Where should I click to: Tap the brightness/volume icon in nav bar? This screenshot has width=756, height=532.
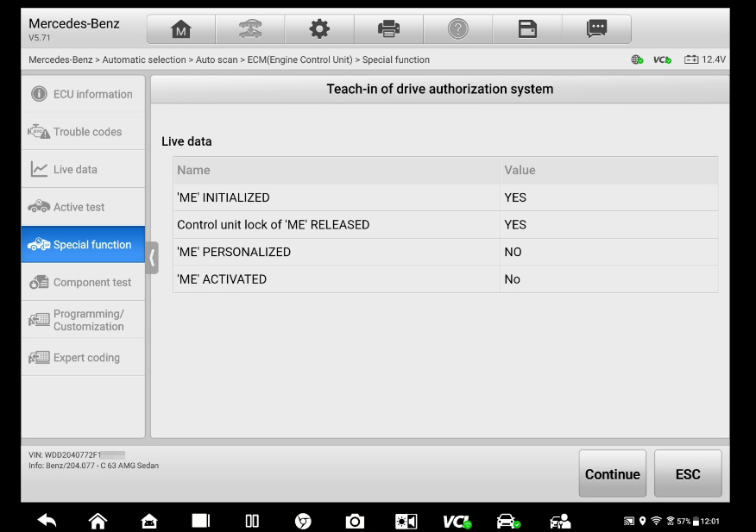[x=406, y=521]
